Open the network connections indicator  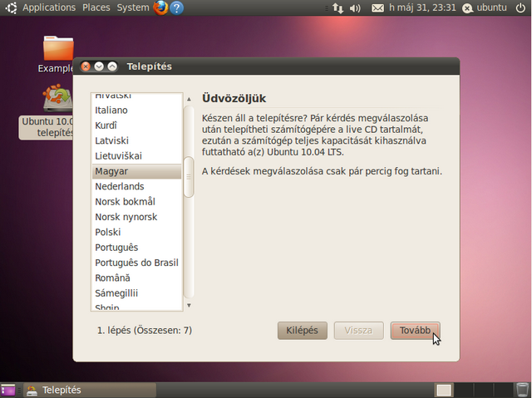[x=337, y=8]
